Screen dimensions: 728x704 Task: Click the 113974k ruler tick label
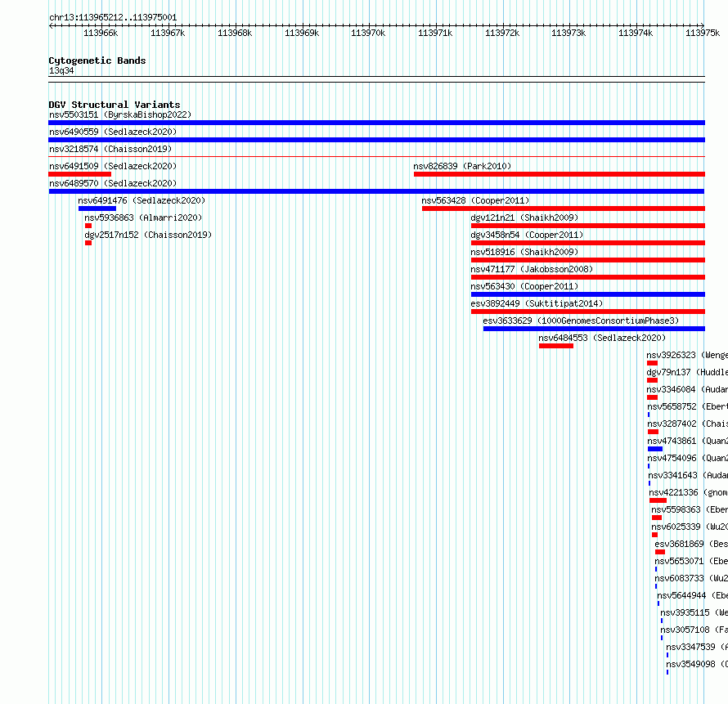click(635, 33)
